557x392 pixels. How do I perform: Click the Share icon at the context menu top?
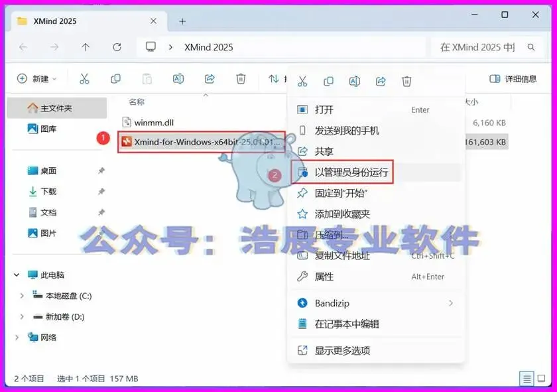click(381, 82)
